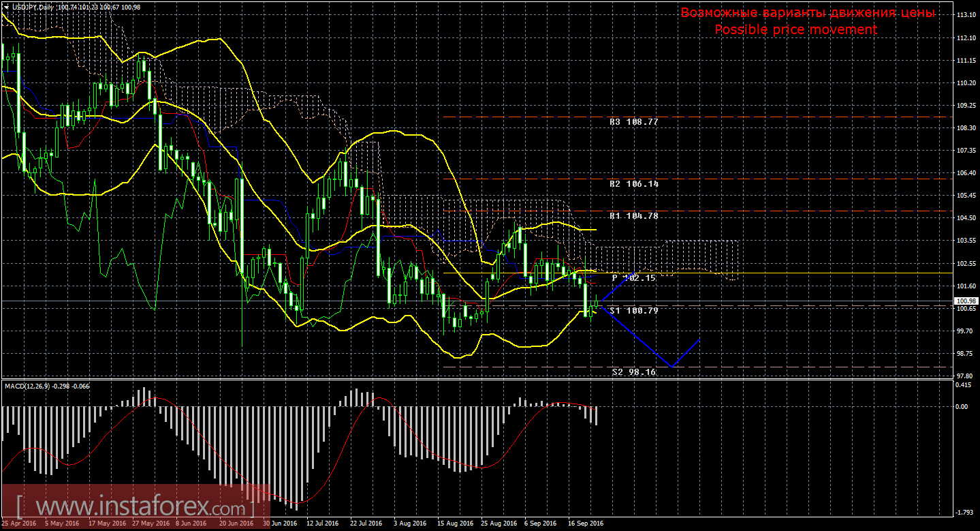Click the 0.415 MACD scale value

pyautogui.click(x=964, y=386)
